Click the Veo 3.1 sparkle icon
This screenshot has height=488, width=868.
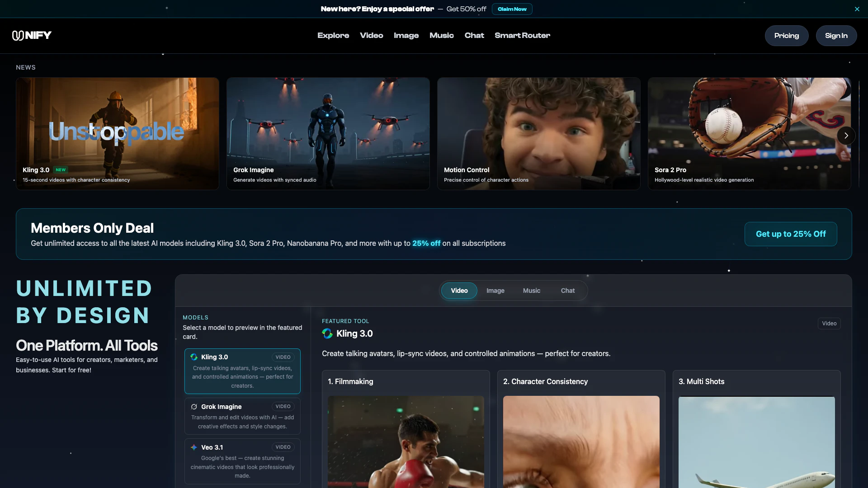click(194, 447)
